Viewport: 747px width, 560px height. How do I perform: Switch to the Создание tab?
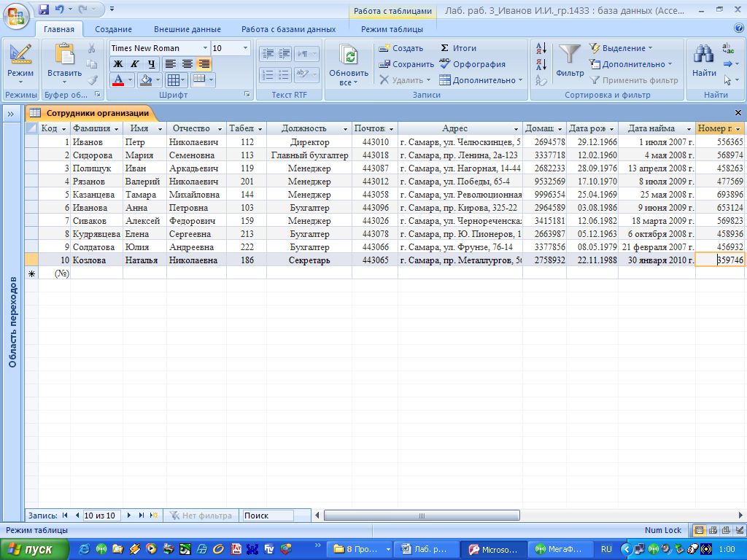point(113,29)
